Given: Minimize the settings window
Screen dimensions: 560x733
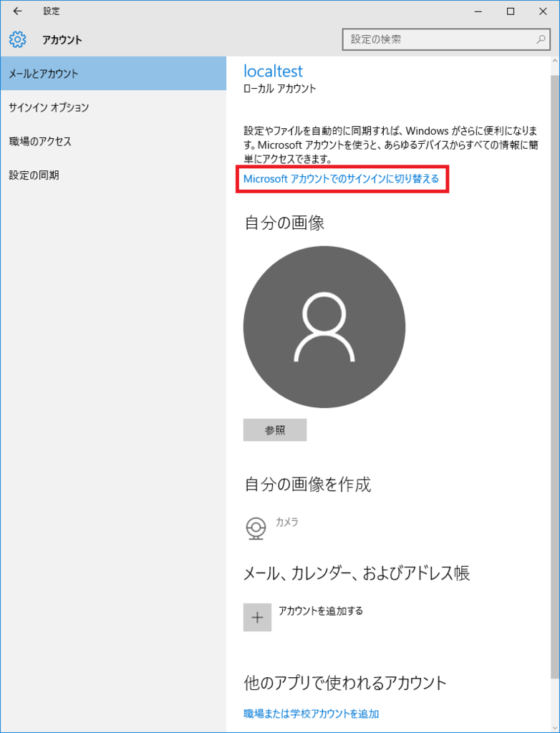Looking at the screenshot, I should [478, 11].
